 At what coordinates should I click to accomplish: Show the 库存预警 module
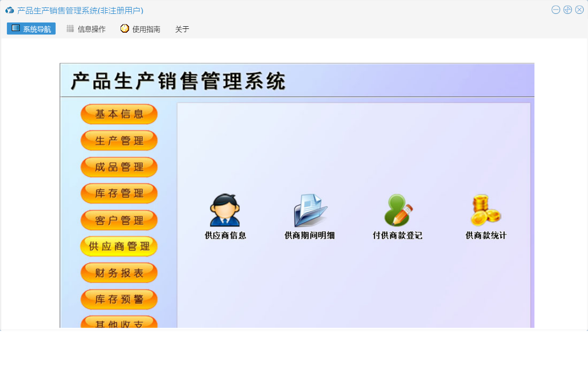119,299
